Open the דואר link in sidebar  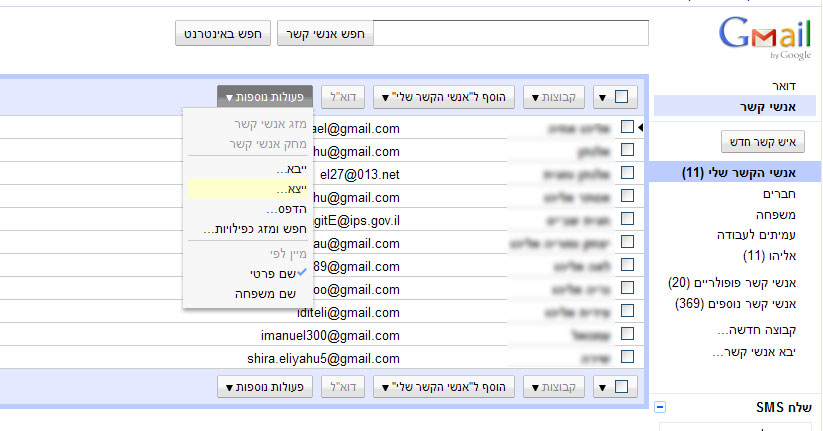[783, 86]
